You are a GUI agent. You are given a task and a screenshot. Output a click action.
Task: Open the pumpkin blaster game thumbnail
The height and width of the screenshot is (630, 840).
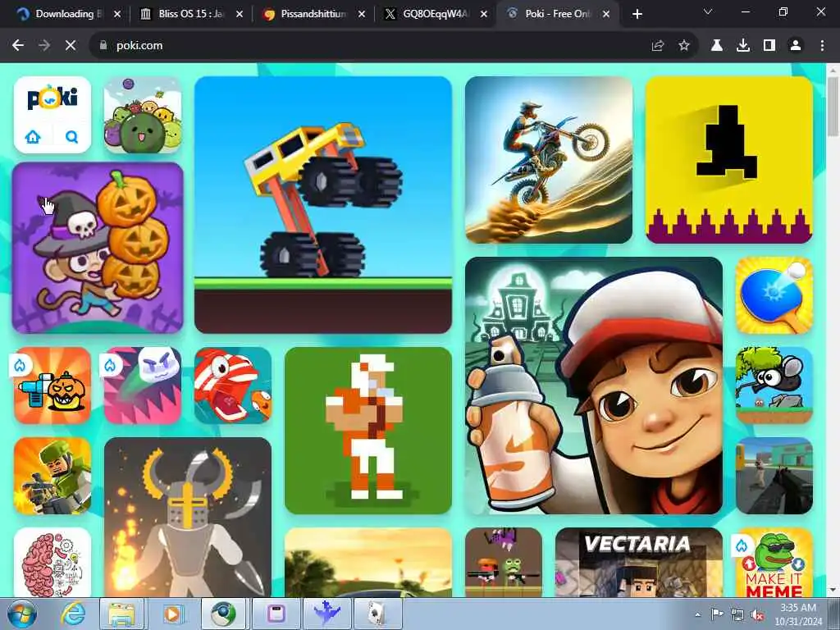click(x=52, y=386)
